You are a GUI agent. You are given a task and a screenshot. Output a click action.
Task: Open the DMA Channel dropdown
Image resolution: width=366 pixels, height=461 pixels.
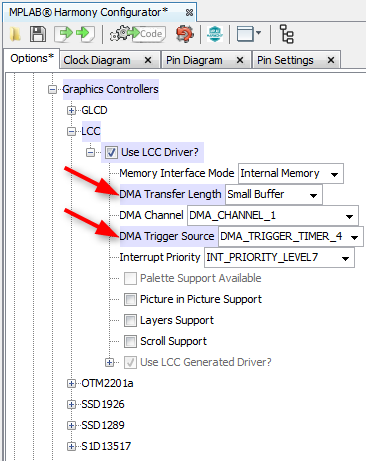pyautogui.click(x=273, y=216)
